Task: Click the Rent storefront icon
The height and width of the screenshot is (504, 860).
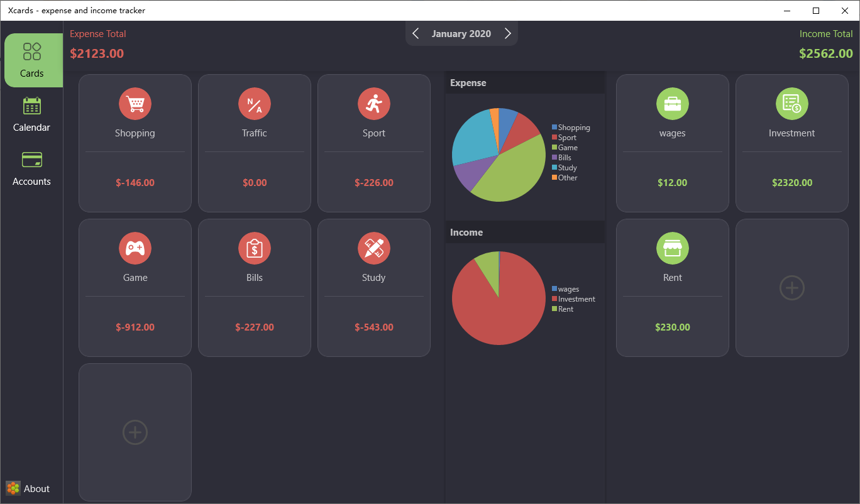Action: pos(673,248)
